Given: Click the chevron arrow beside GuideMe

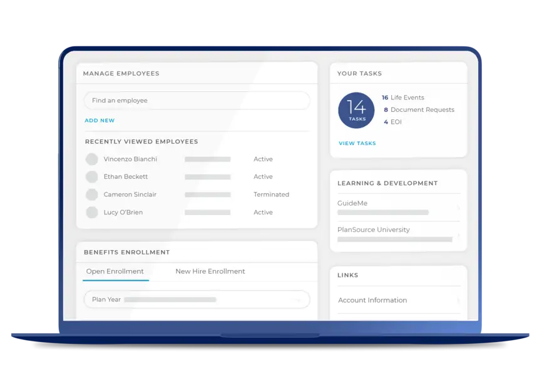Looking at the screenshot, I should tap(458, 208).
